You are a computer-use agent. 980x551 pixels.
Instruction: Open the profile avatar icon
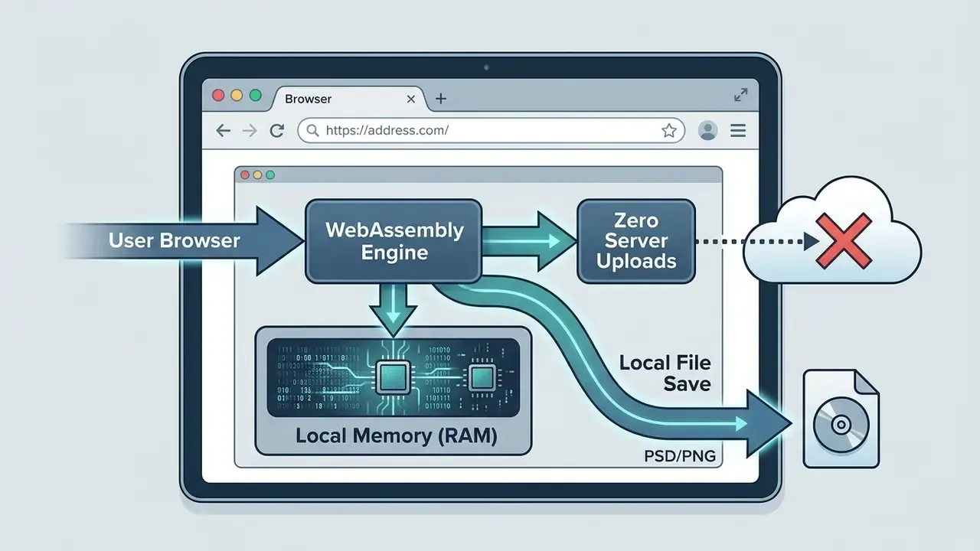click(x=708, y=131)
